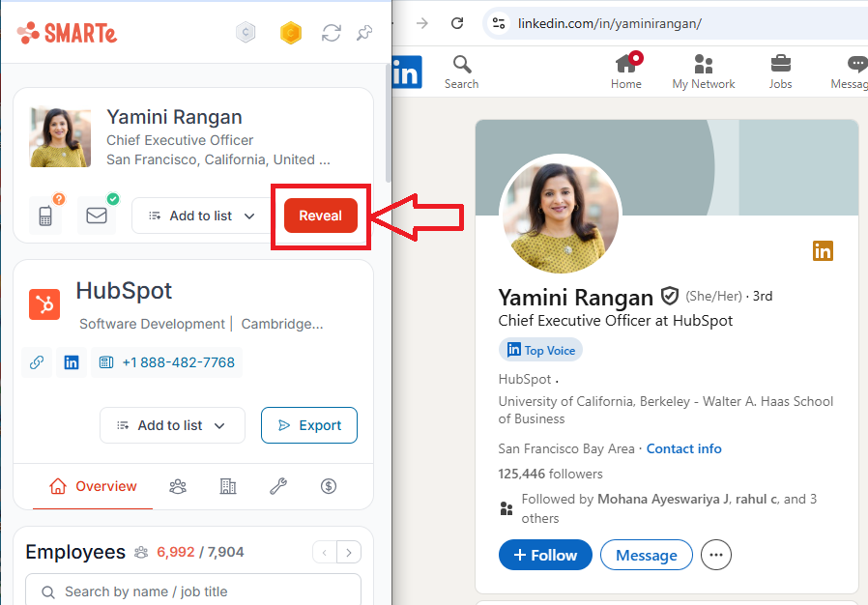Open My Network on LinkedIn

704,72
